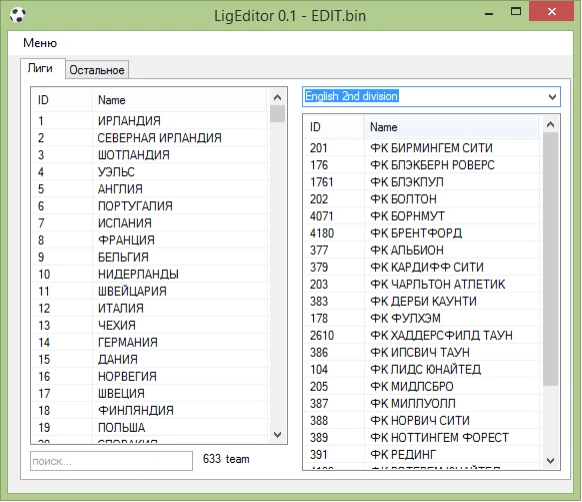Select the НИДЕРЛАНДЫ row

point(150,274)
